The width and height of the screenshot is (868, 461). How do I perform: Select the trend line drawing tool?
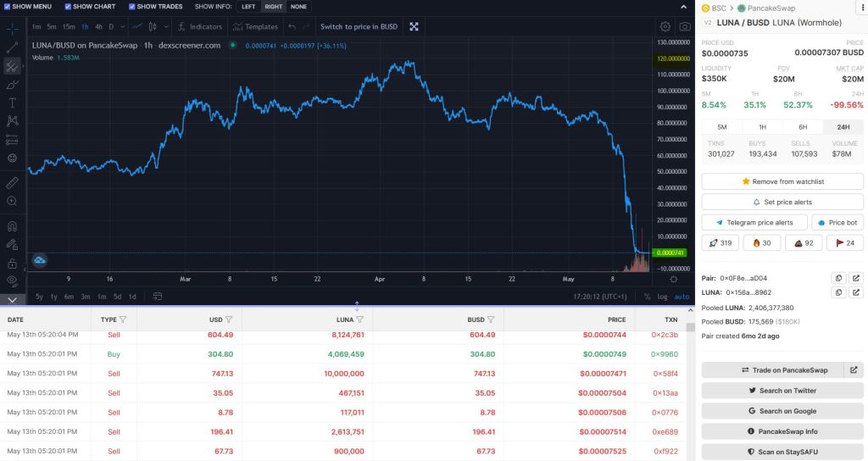click(x=12, y=47)
